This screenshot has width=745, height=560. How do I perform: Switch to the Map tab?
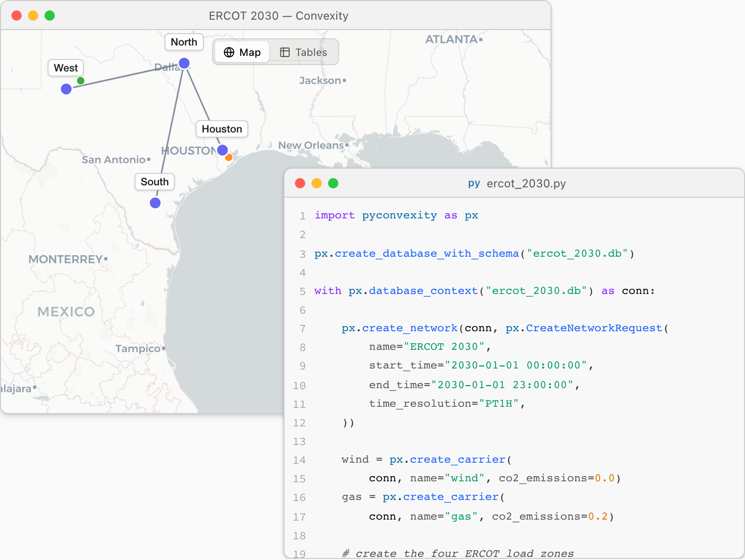pyautogui.click(x=242, y=52)
